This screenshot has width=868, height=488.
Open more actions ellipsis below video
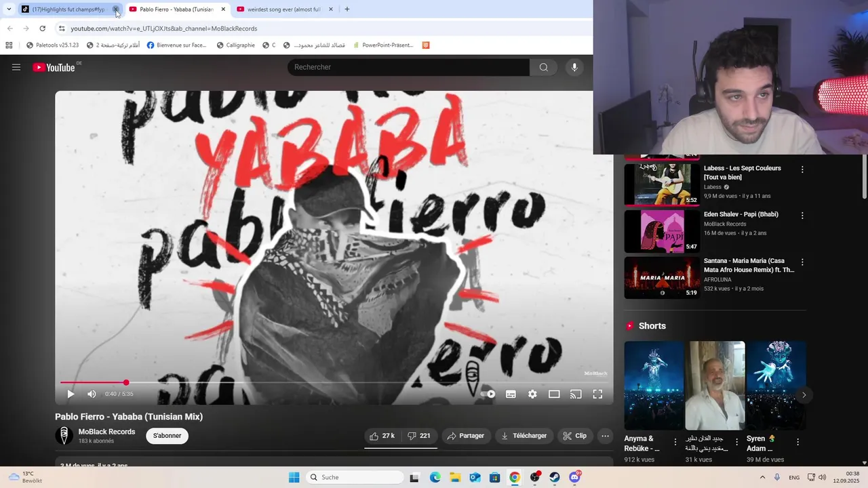point(605,436)
